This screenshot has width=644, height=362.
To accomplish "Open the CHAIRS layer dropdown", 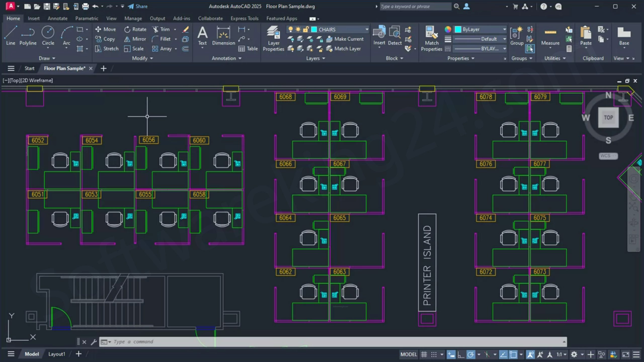I will click(x=367, y=29).
